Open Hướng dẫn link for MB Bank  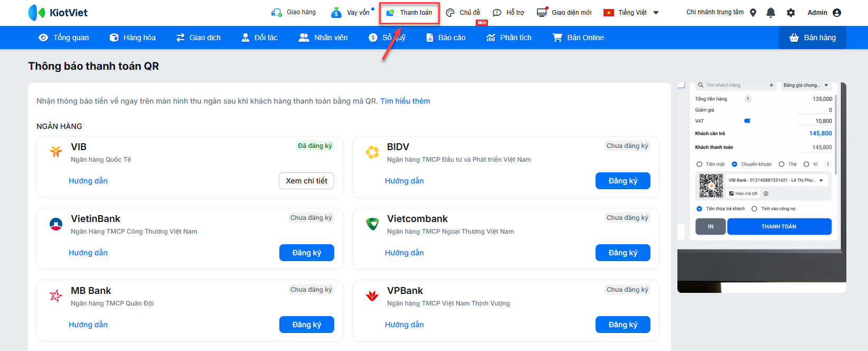tap(88, 325)
